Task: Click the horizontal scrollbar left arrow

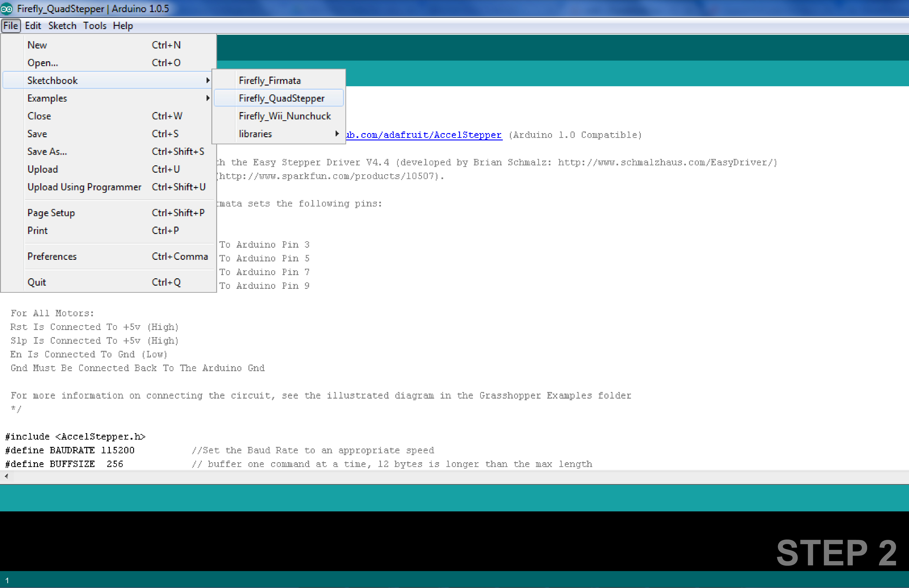Action: (6, 476)
